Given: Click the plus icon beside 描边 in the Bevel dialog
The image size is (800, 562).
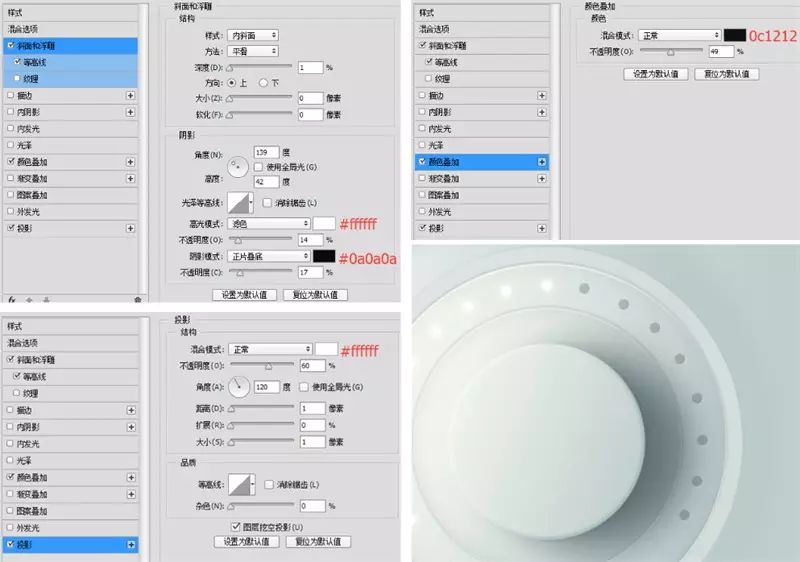Looking at the screenshot, I should coord(131,95).
